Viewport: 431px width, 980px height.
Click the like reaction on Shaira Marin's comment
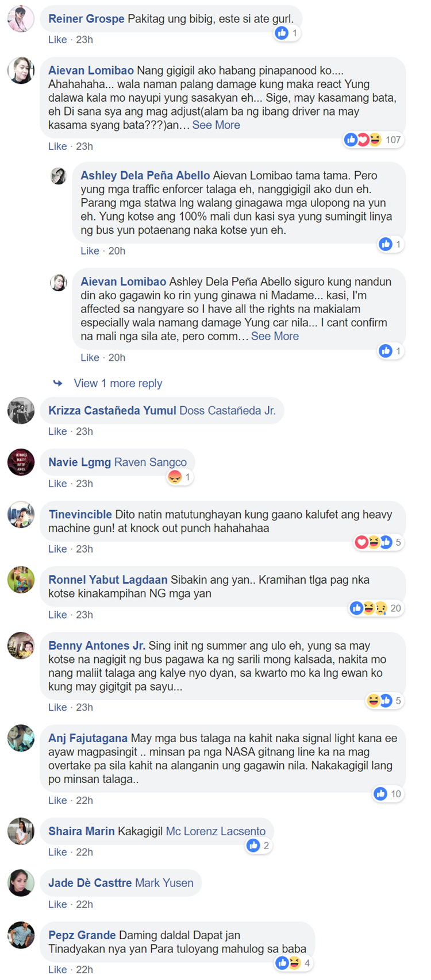tap(253, 846)
